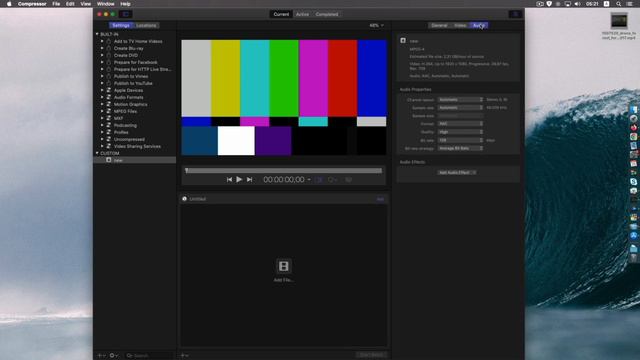Jump to the next frame marker
Screen dimensions: 640x360
point(249,180)
